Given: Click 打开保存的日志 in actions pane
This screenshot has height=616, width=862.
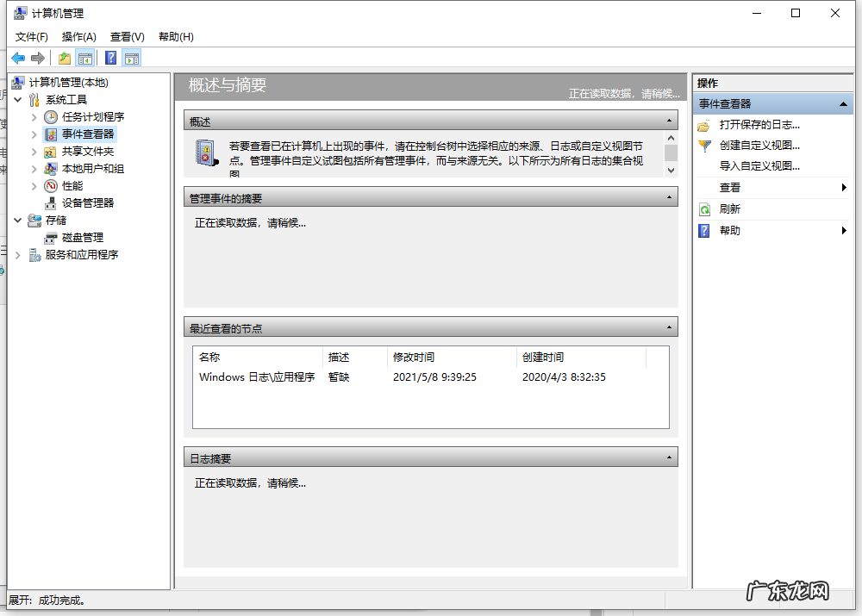Looking at the screenshot, I should [x=759, y=124].
